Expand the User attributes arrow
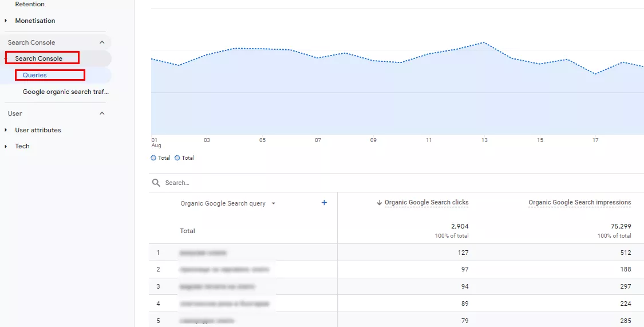 6,130
